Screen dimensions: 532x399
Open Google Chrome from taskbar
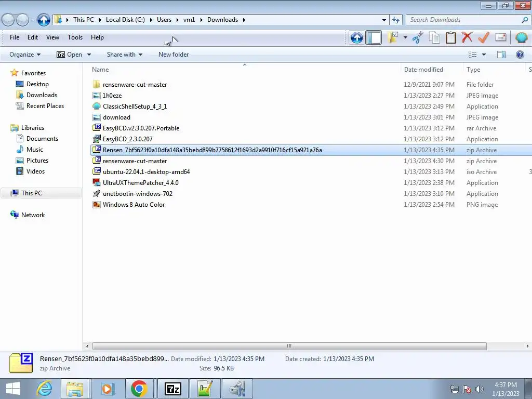139,389
